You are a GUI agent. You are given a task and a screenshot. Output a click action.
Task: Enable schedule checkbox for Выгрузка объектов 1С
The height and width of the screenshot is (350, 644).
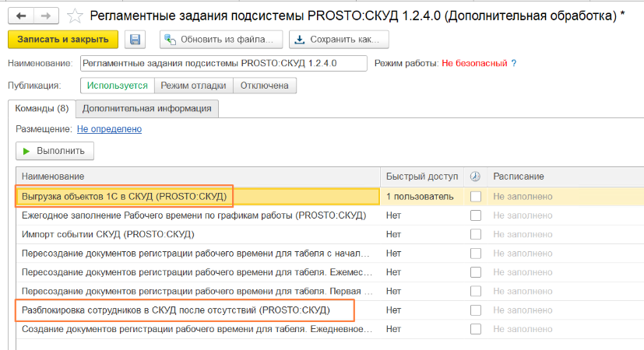click(x=476, y=196)
